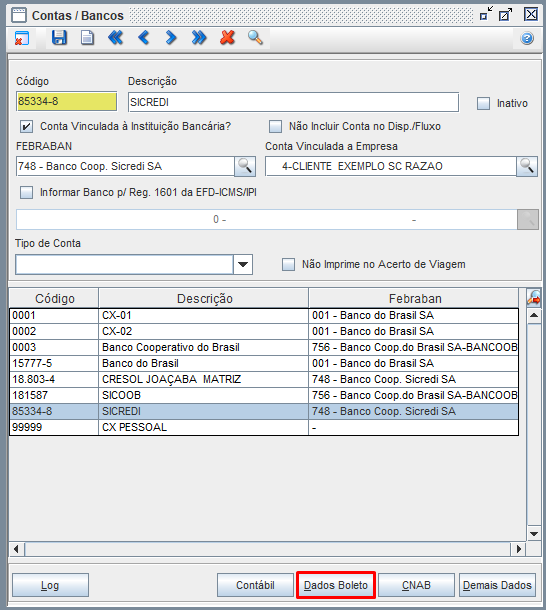The height and width of the screenshot is (610, 546).
Task: Jump to last record with double-right arrows
Action: click(x=199, y=38)
